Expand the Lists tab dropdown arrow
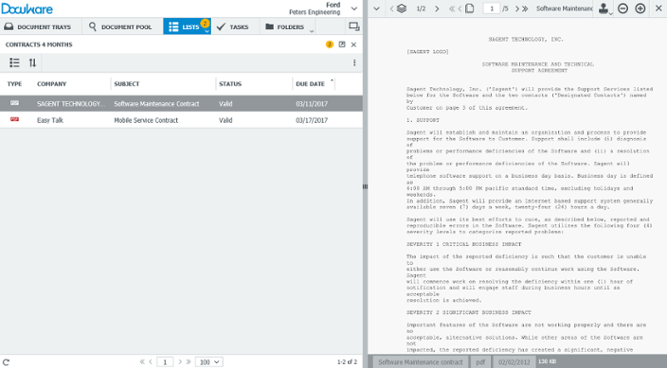 (207, 31)
